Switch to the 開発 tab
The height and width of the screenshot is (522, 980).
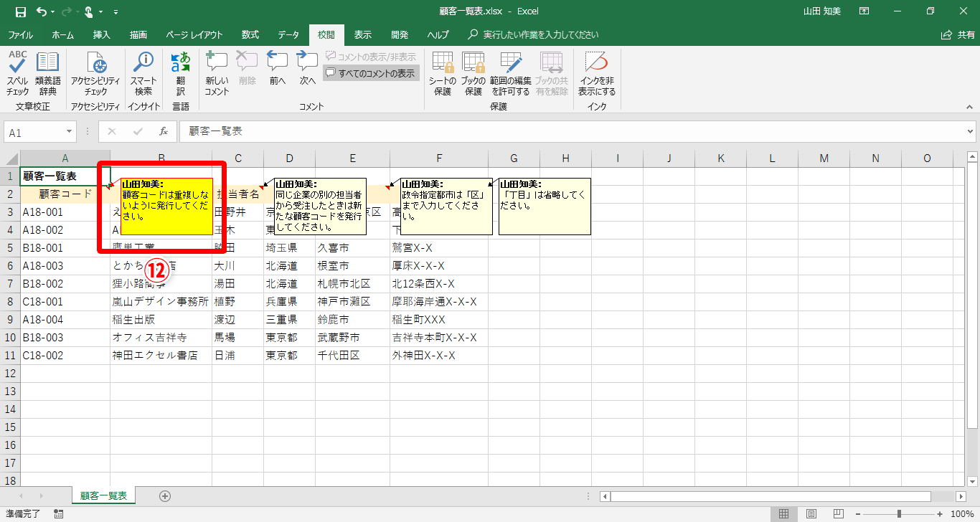(x=400, y=35)
